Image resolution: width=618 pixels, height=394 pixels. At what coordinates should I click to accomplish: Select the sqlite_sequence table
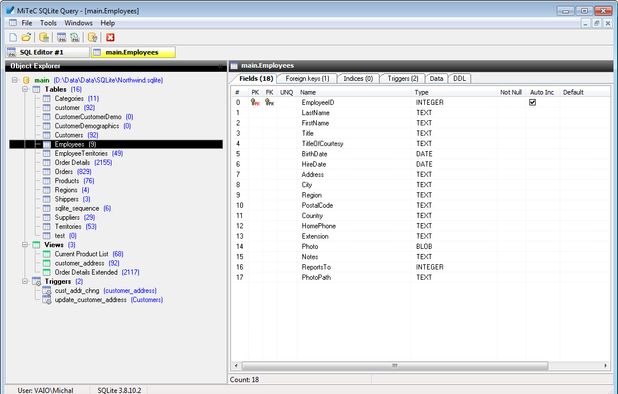point(83,208)
